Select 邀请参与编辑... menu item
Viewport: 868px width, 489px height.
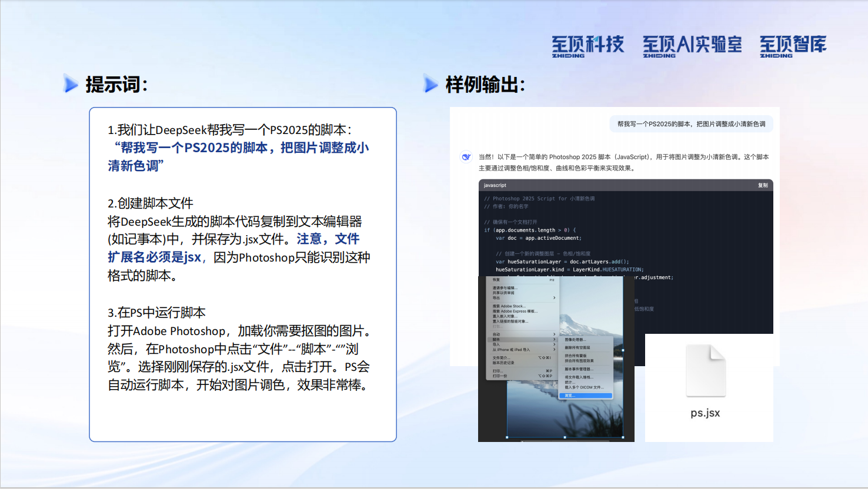505,288
